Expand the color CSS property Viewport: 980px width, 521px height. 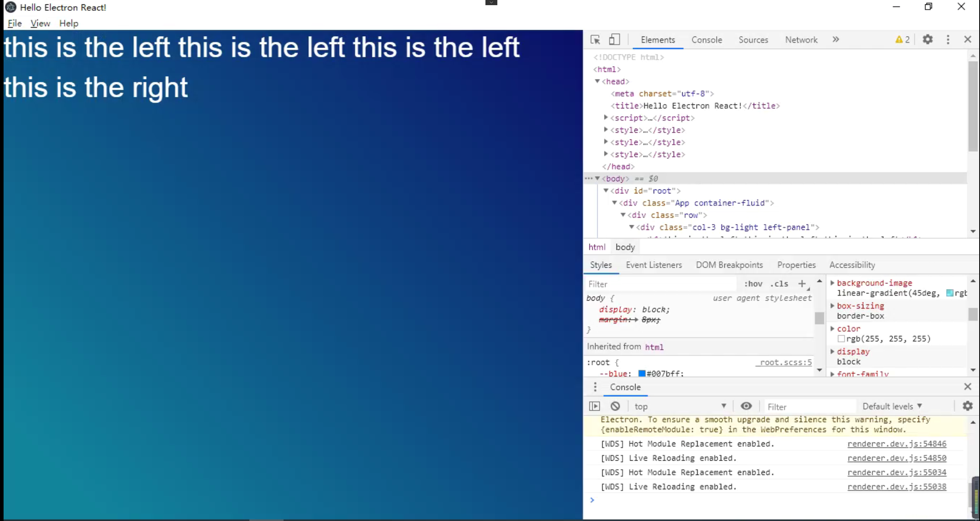tap(832, 328)
